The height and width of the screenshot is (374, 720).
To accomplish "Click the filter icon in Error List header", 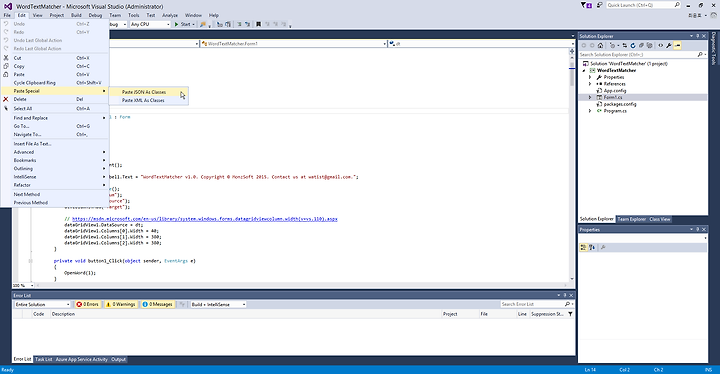I will [570, 314].
